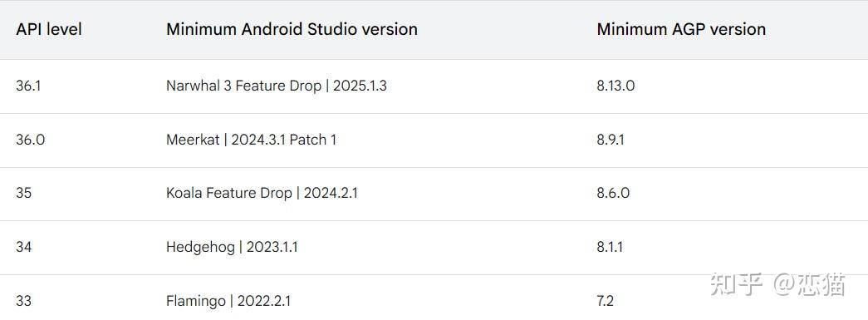Click Hedgehog 2023.1.1 entry
This screenshot has width=868, height=320.
click(x=232, y=247)
